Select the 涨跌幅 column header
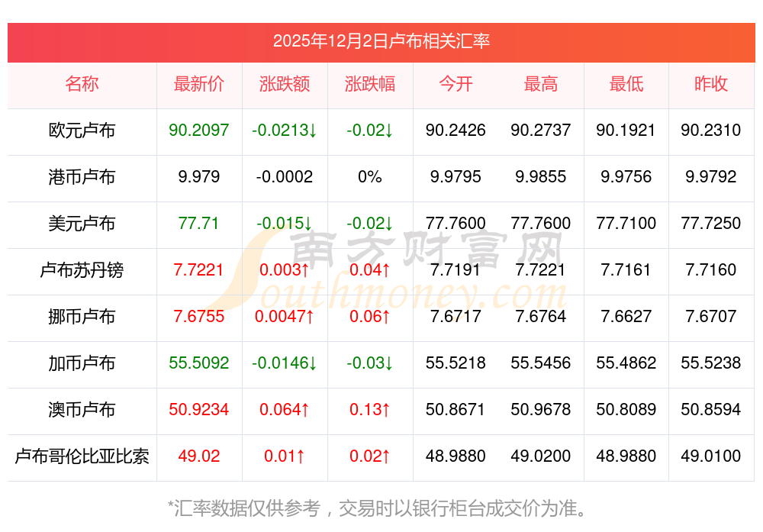Viewport: 763px width, 532px height. (x=370, y=84)
